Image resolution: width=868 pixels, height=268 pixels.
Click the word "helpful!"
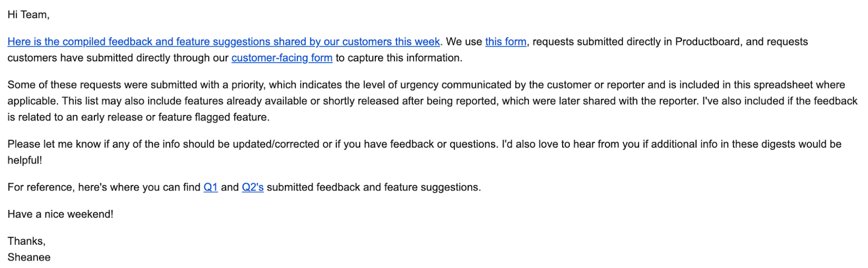coord(24,161)
